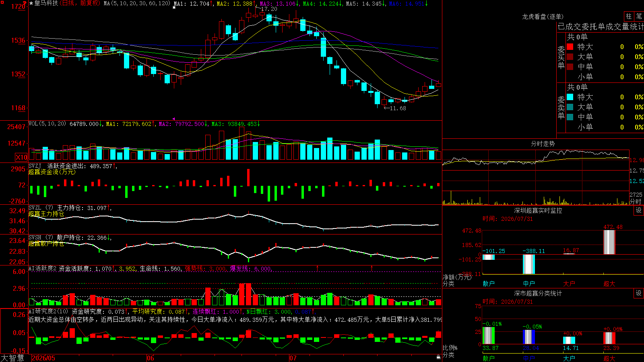
Task: Click the 强势线: 3.000 label
Action: (x=206, y=269)
